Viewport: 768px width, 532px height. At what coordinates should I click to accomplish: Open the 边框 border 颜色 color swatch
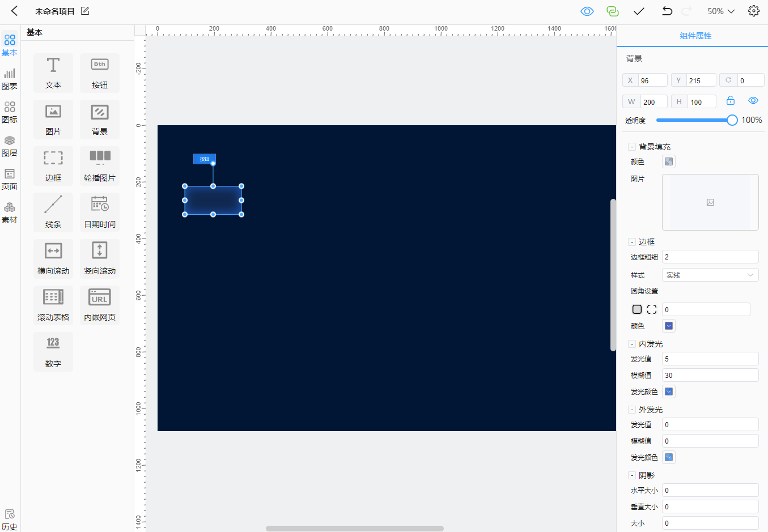669,326
